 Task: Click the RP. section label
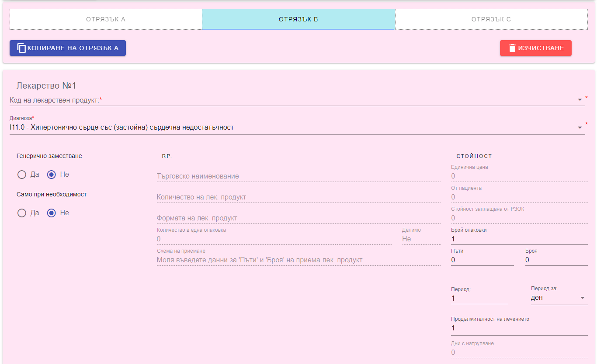pos(167,156)
